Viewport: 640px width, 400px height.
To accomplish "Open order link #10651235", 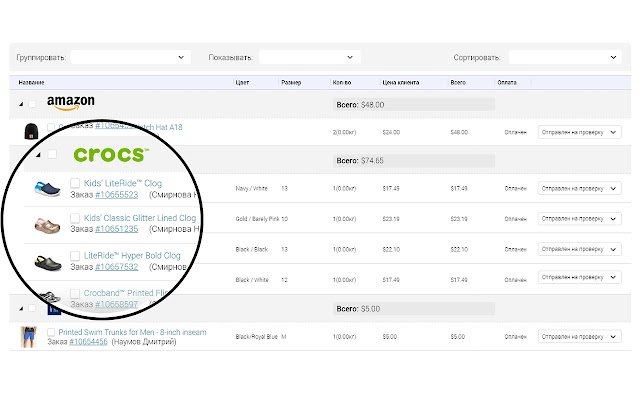I will pos(117,229).
